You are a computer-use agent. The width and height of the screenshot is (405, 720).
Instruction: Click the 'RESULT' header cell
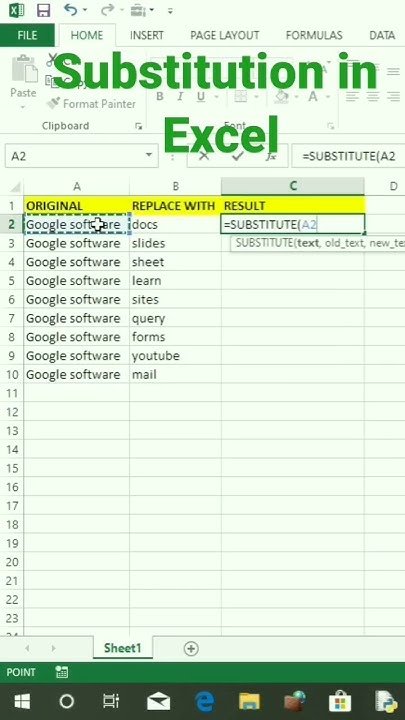coord(293,205)
